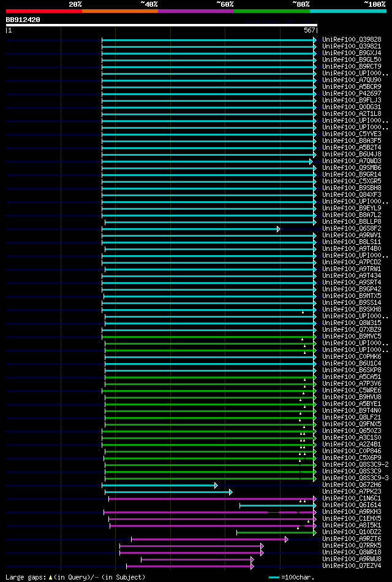Open the UniRef100_B9FLJ3 hit

(352, 100)
